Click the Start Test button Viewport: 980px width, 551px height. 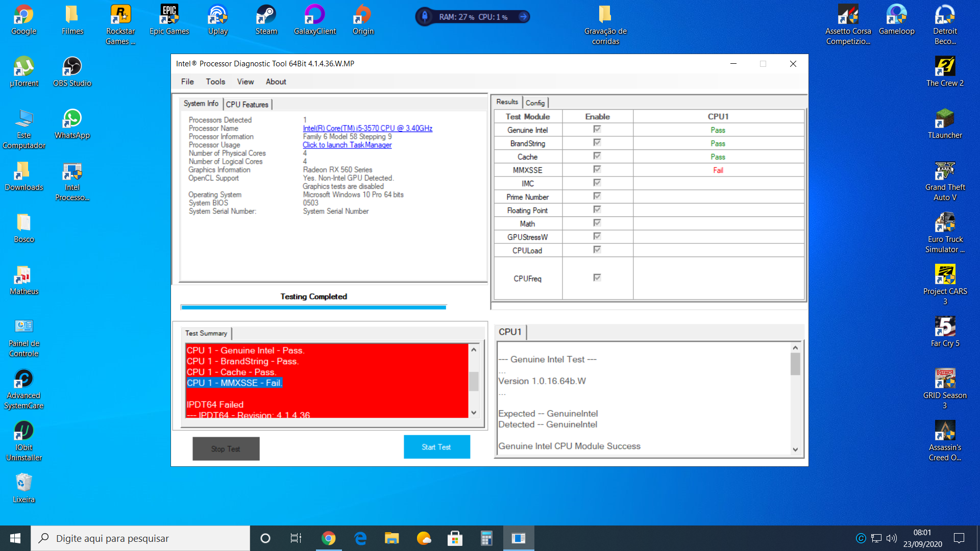[x=436, y=447]
